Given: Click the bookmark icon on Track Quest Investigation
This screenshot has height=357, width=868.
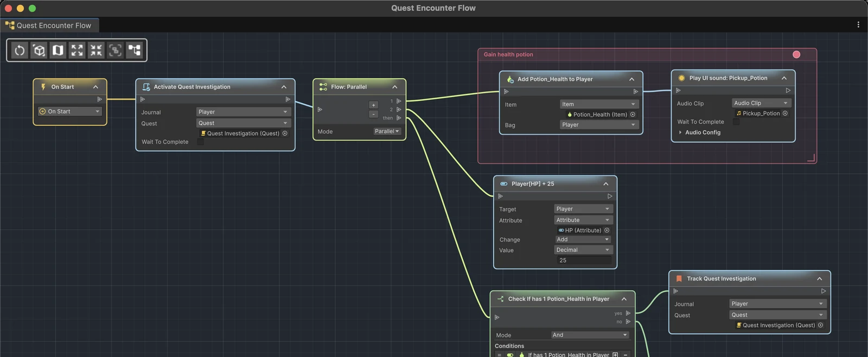Looking at the screenshot, I should tap(679, 279).
